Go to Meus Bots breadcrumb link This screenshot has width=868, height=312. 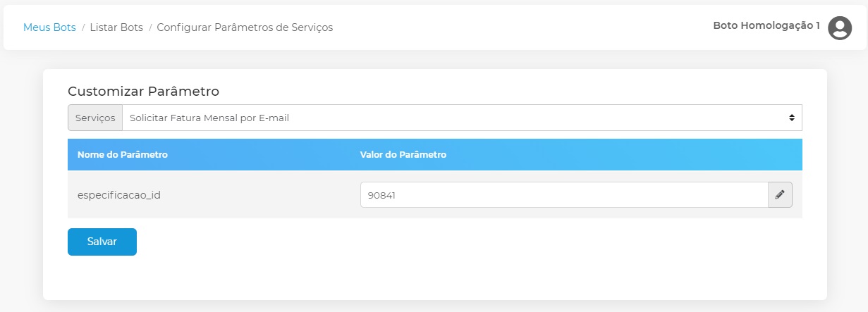click(49, 27)
